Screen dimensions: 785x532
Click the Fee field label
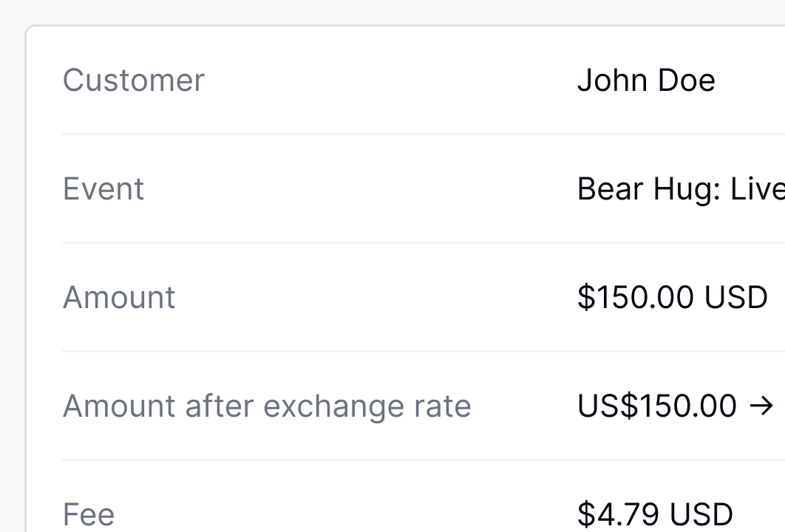(88, 514)
